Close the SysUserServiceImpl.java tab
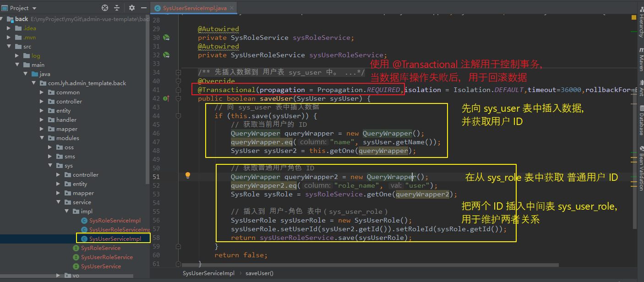The image size is (644, 282). click(x=232, y=8)
